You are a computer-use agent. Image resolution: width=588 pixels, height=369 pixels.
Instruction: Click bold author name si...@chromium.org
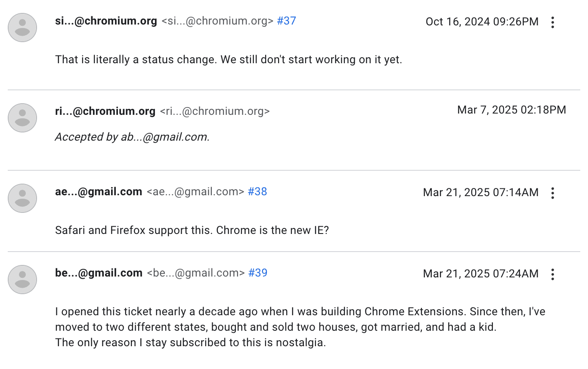pyautogui.click(x=106, y=21)
